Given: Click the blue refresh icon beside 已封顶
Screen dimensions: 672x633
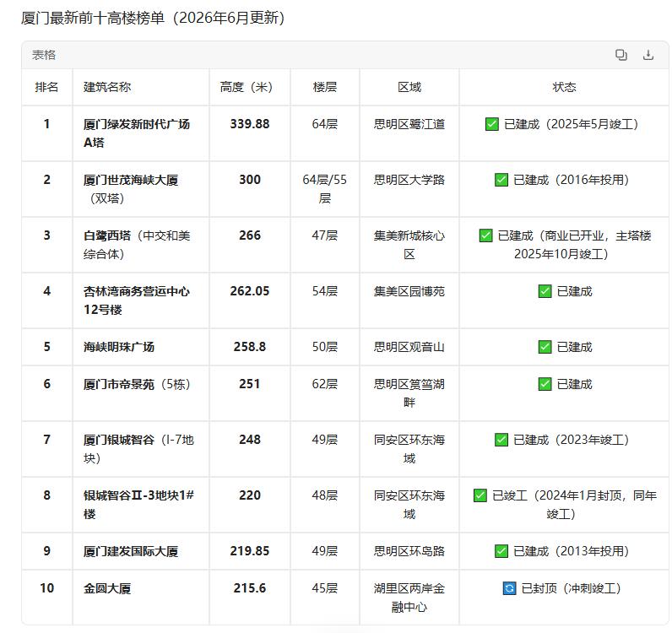Looking at the screenshot, I should click(x=509, y=588).
